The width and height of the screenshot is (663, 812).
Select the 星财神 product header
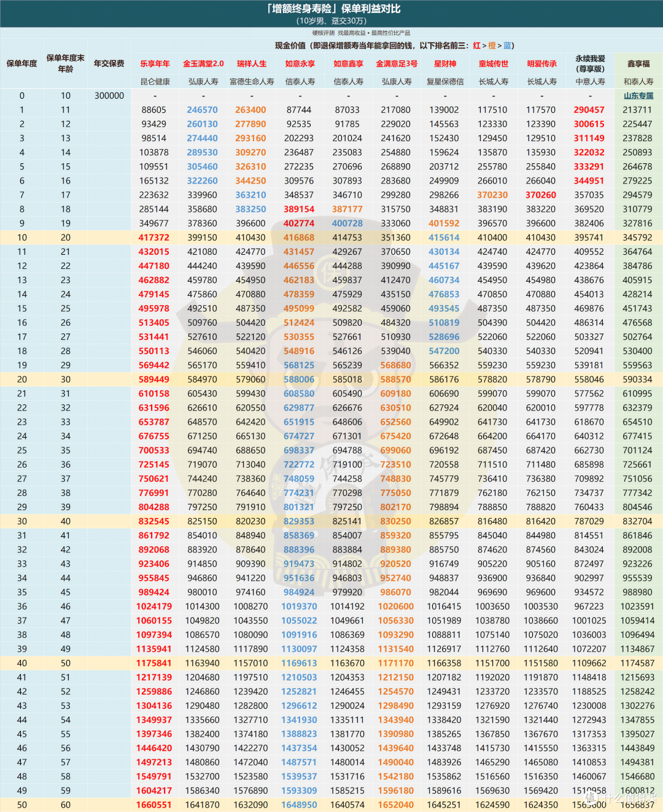coord(445,64)
